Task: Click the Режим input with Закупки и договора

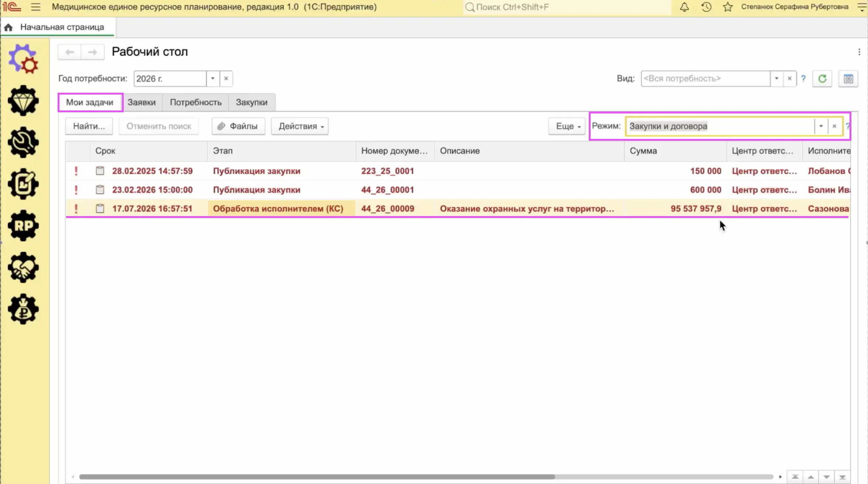Action: point(720,126)
